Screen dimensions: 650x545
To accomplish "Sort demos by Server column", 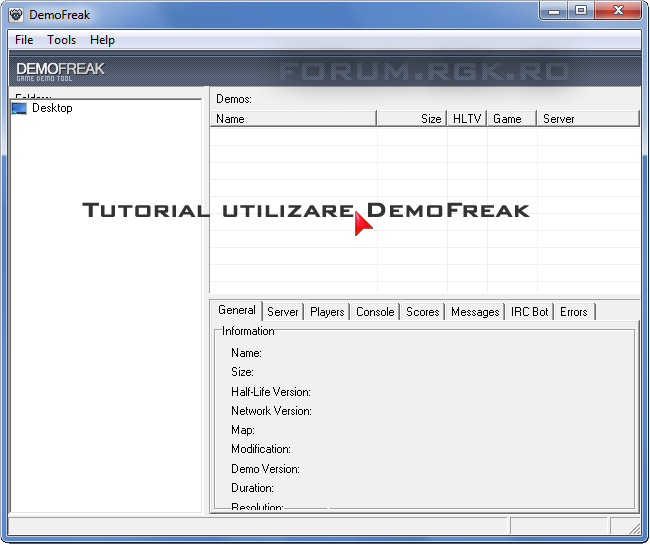I will [588, 119].
